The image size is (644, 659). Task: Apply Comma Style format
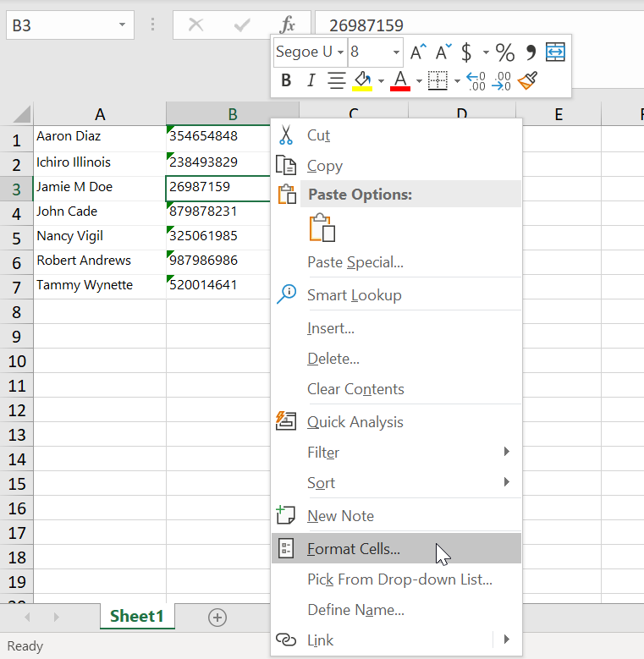pos(531,52)
